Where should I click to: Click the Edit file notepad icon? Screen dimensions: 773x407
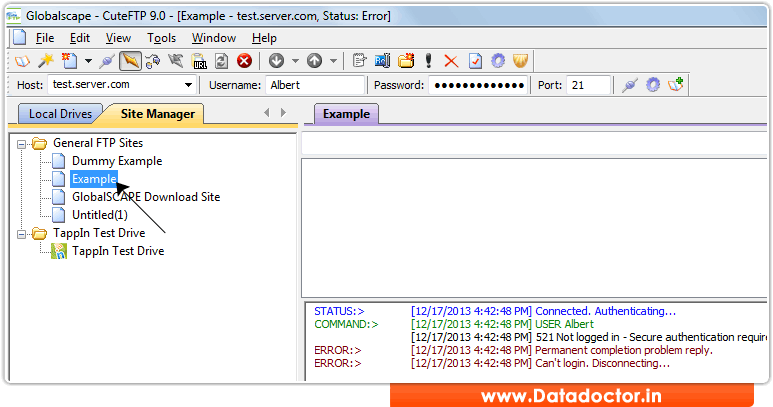tap(359, 61)
